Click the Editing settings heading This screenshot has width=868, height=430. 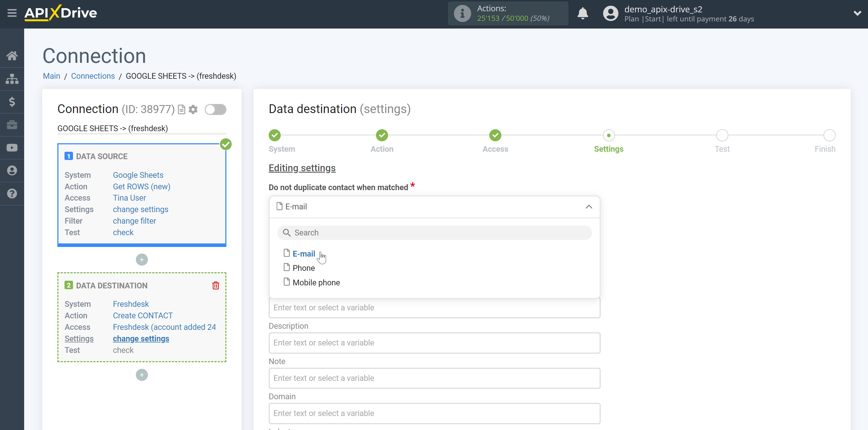click(x=302, y=168)
